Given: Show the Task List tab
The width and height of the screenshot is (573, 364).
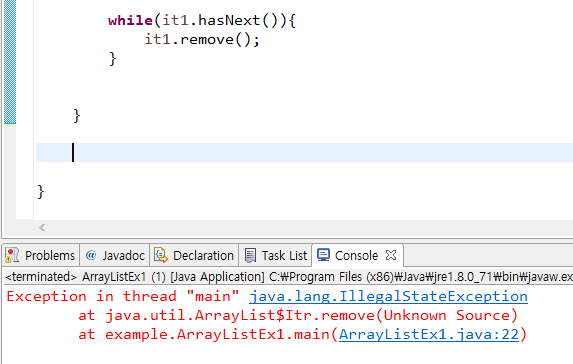Looking at the screenshot, I should [276, 255].
